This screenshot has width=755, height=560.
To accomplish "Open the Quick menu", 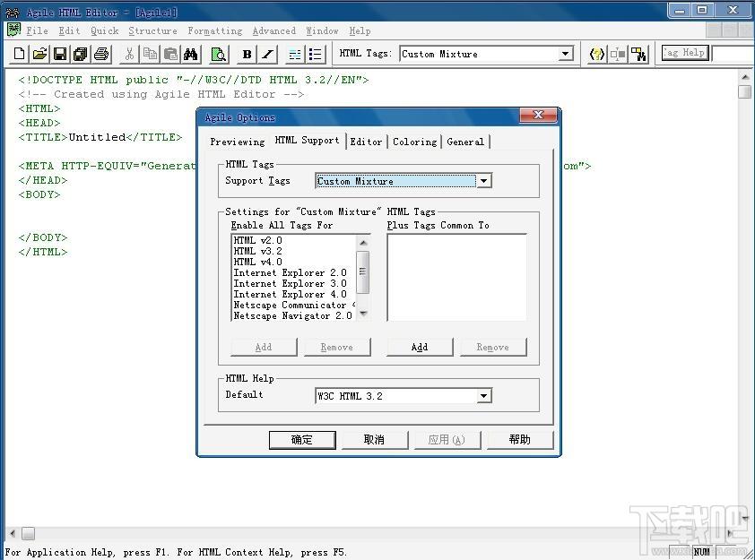I will [x=105, y=30].
